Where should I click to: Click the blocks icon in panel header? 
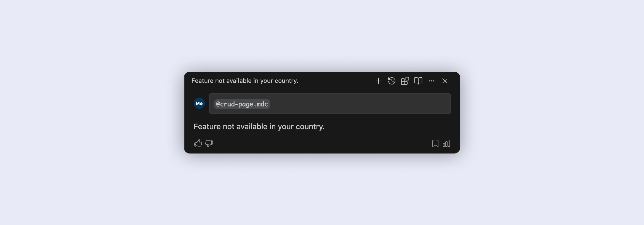point(405,81)
